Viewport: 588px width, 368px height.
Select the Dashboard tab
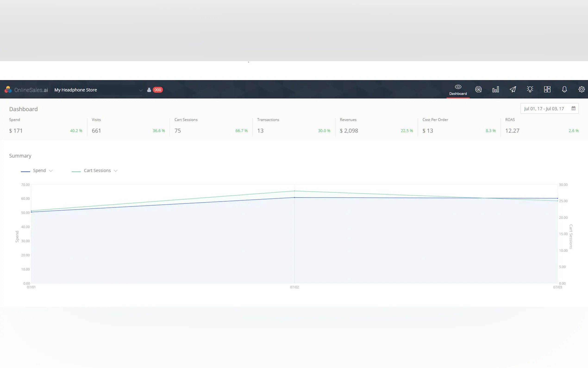tap(458, 90)
